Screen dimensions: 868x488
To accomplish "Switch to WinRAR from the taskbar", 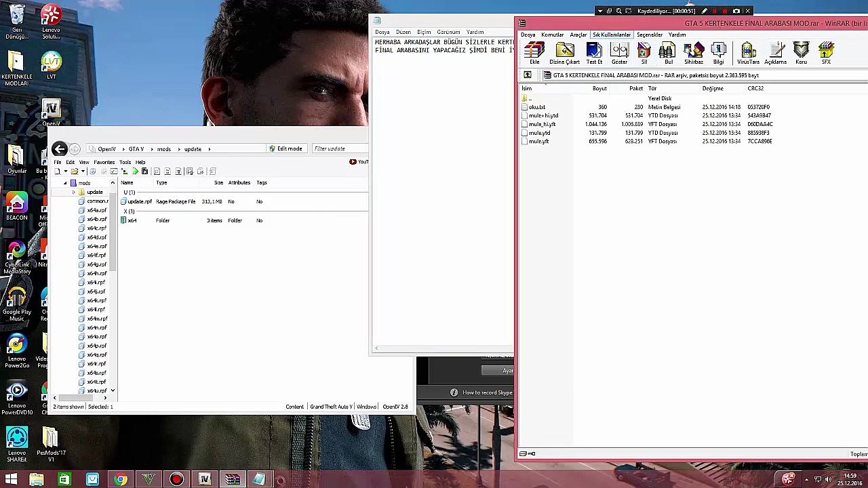I will pyautogui.click(x=232, y=480).
